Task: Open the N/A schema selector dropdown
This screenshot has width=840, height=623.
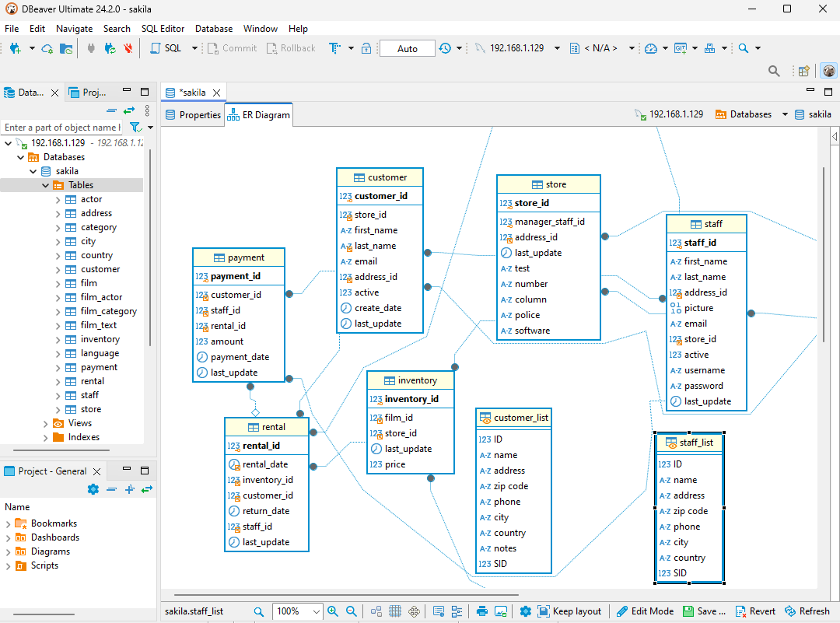Action: [632, 48]
